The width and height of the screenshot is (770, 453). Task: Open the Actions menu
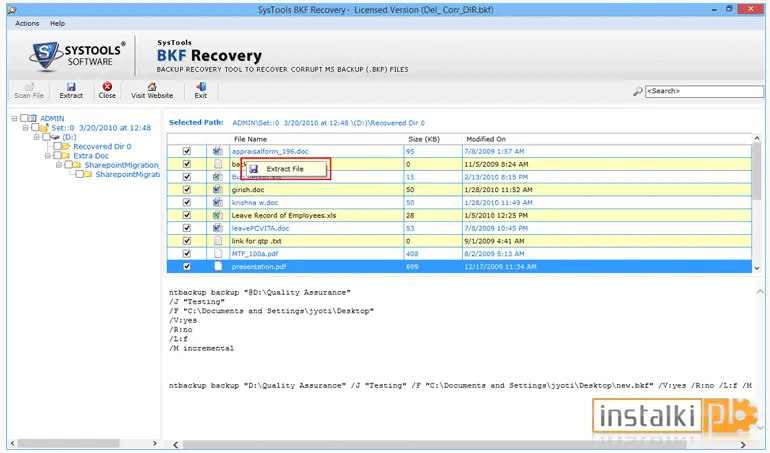pyautogui.click(x=27, y=23)
